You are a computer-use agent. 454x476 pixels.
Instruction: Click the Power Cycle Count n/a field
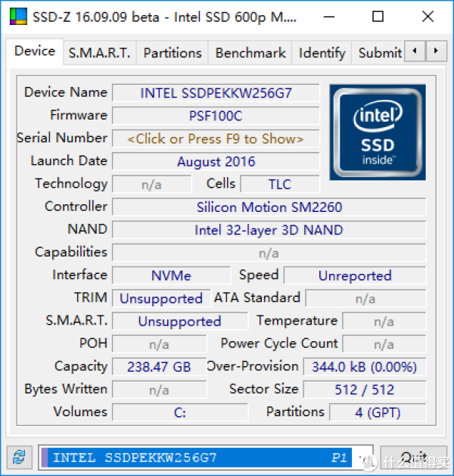[384, 344]
